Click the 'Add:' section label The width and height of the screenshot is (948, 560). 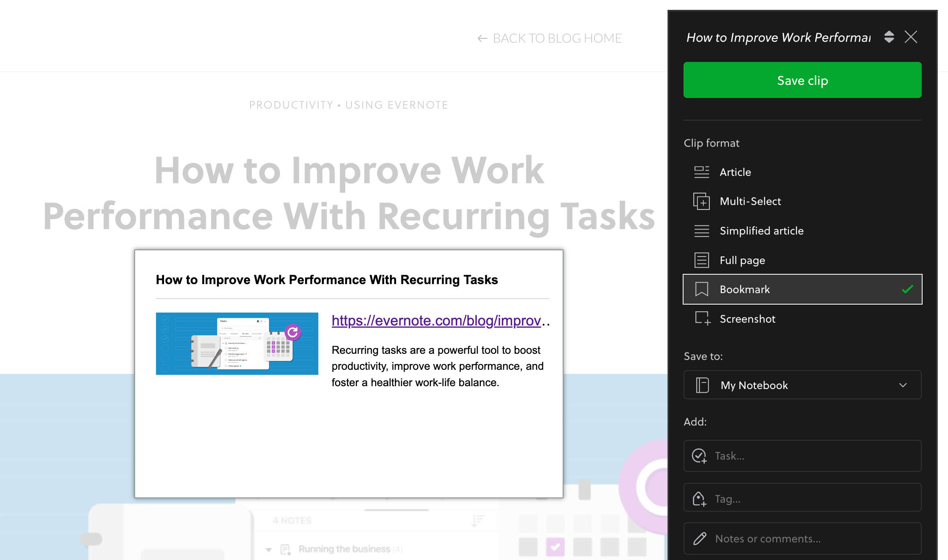(x=695, y=422)
